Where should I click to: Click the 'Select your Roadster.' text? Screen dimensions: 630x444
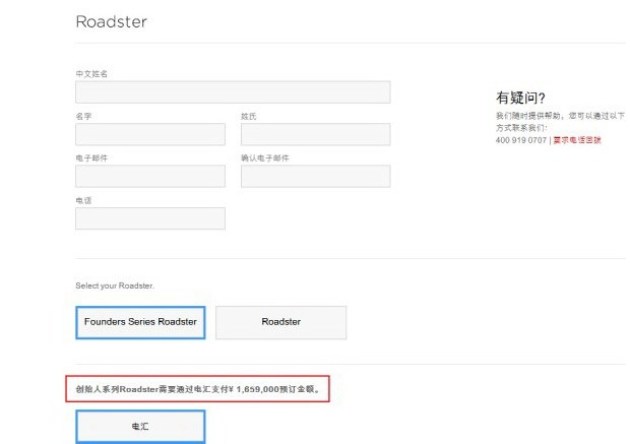(115, 286)
